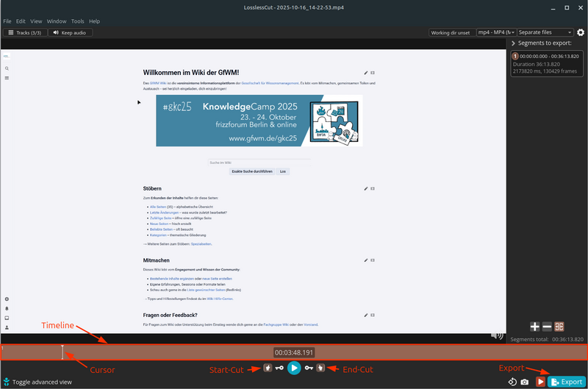Toggle Keep audio option

click(70, 32)
